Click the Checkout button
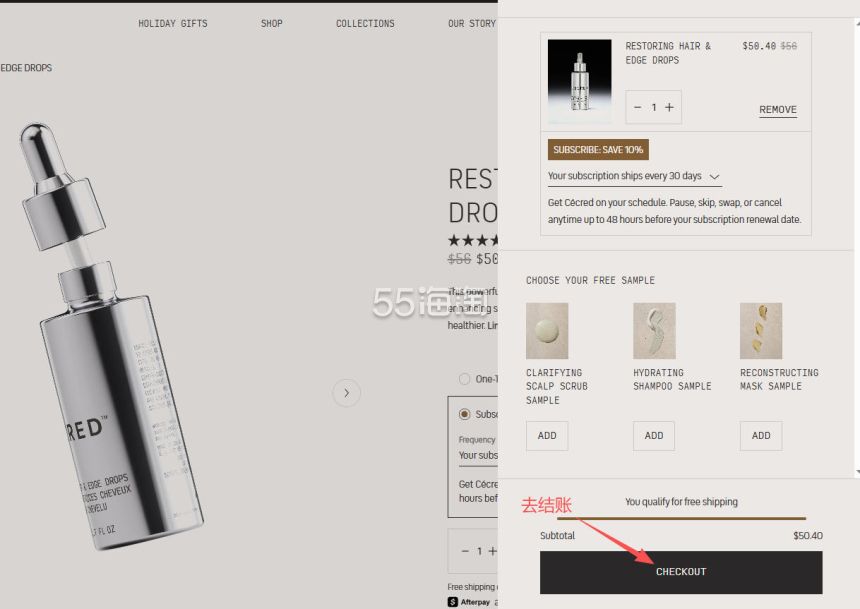860x609 pixels. [681, 572]
